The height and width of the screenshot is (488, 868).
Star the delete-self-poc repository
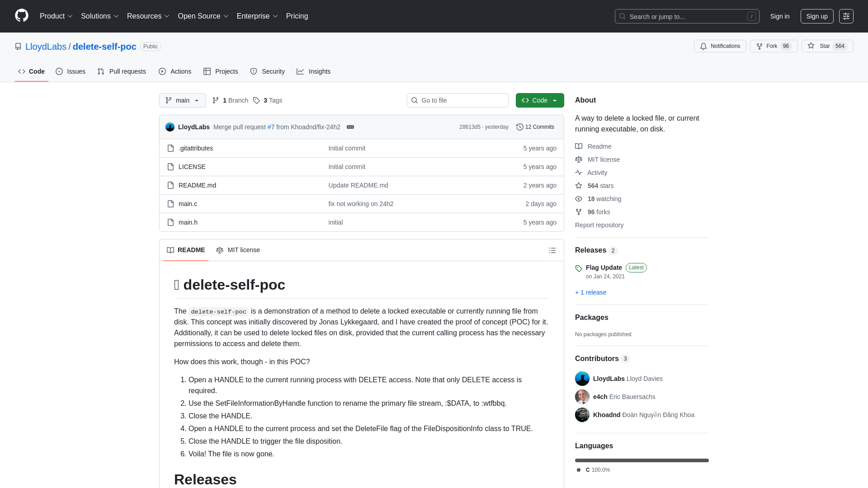827,46
